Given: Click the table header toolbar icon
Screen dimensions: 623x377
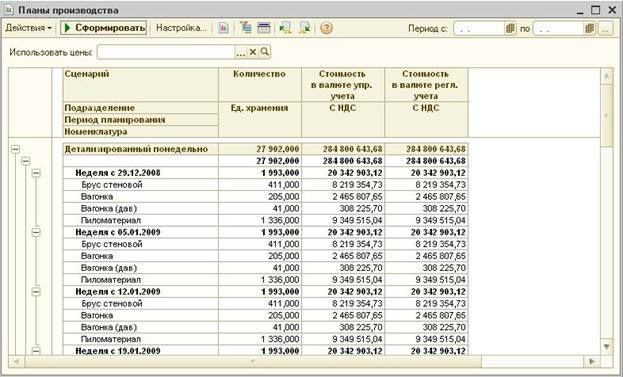Looking at the screenshot, I should (263, 28).
